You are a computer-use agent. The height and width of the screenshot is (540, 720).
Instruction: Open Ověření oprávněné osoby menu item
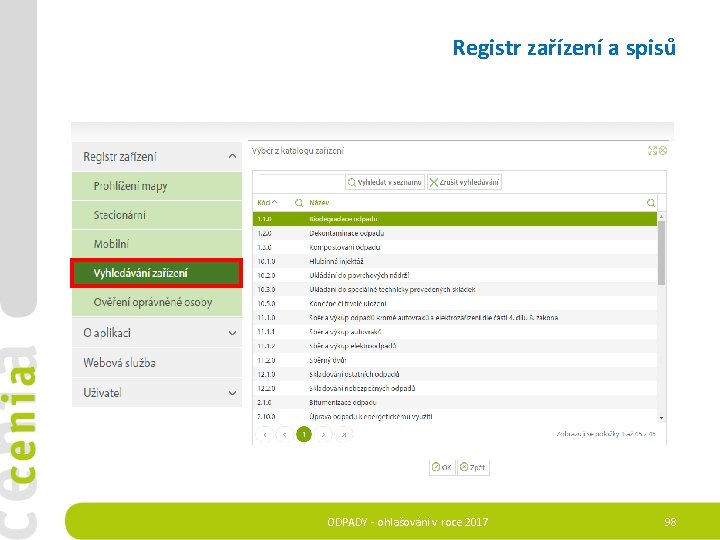point(157,302)
